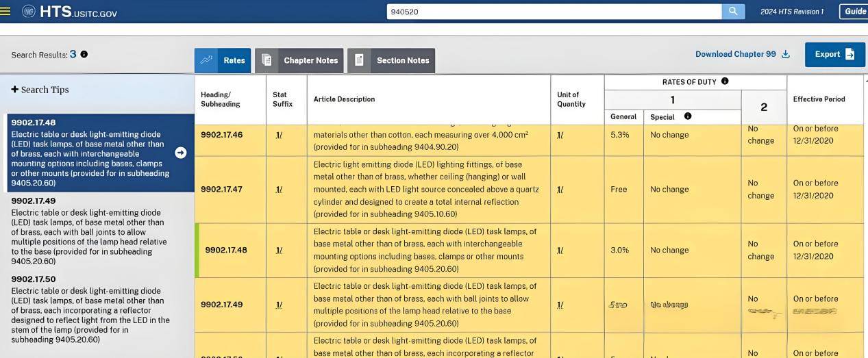
Task: Click Special 'No change' for 9902.17.47
Action: click(x=669, y=190)
